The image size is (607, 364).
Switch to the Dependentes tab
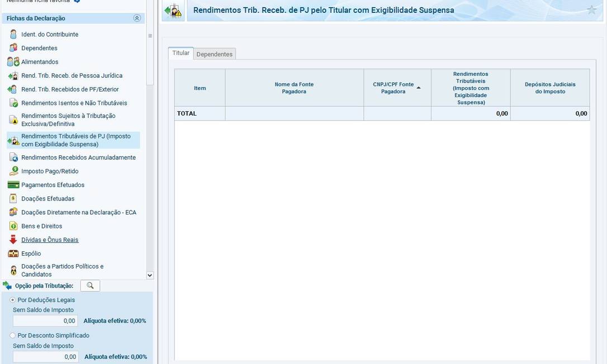tap(215, 54)
